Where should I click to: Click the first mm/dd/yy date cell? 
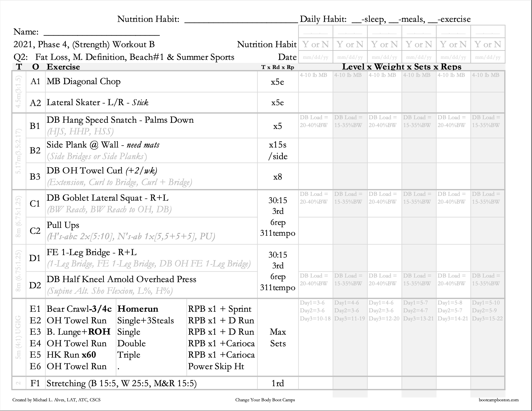pyautogui.click(x=316, y=57)
